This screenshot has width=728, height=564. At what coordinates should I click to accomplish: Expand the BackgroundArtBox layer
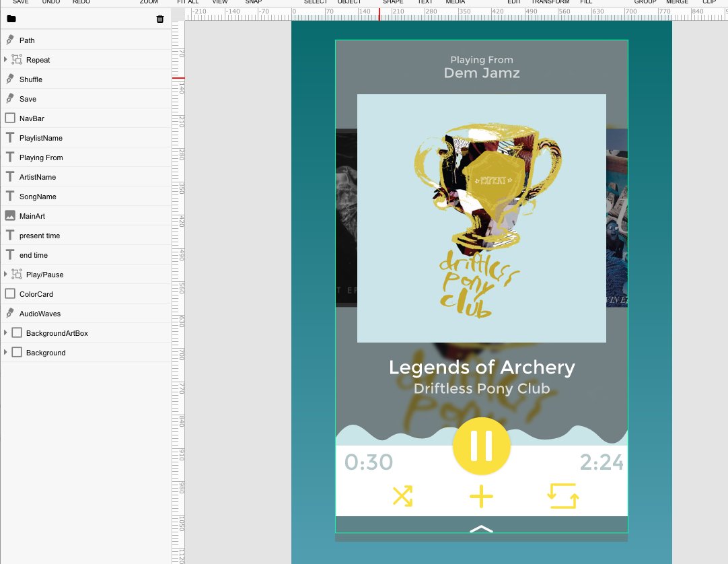click(5, 332)
